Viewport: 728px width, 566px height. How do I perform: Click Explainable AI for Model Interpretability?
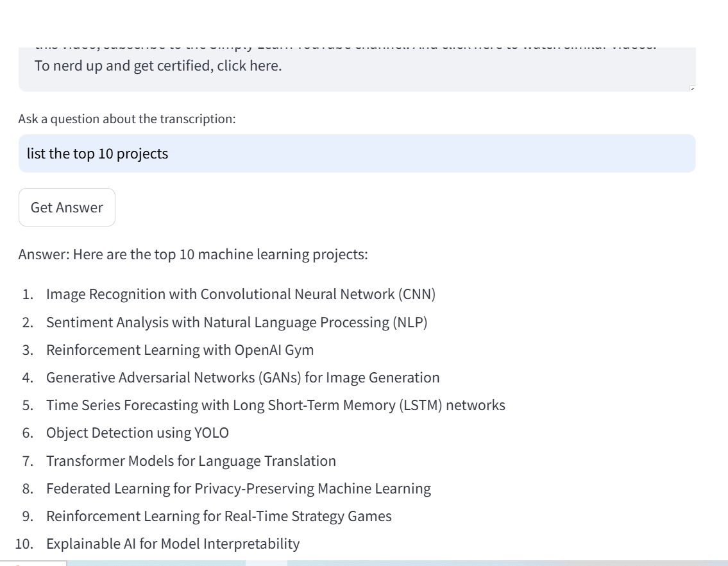[173, 544]
